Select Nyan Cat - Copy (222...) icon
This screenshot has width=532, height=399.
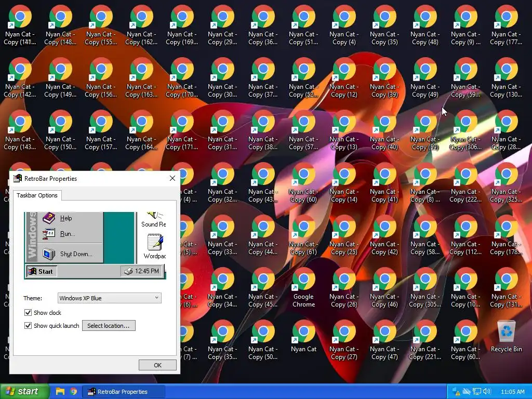[465, 182]
